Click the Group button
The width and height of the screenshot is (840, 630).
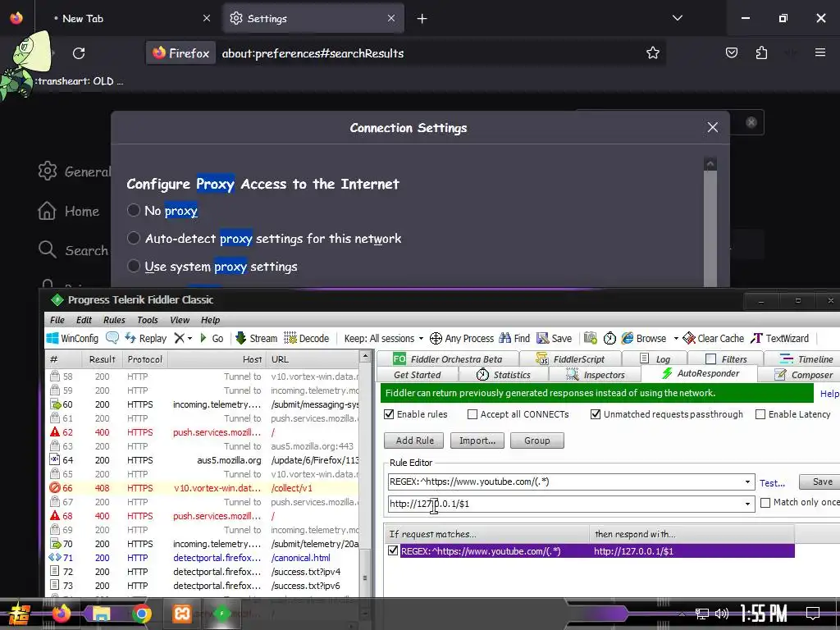(536, 441)
